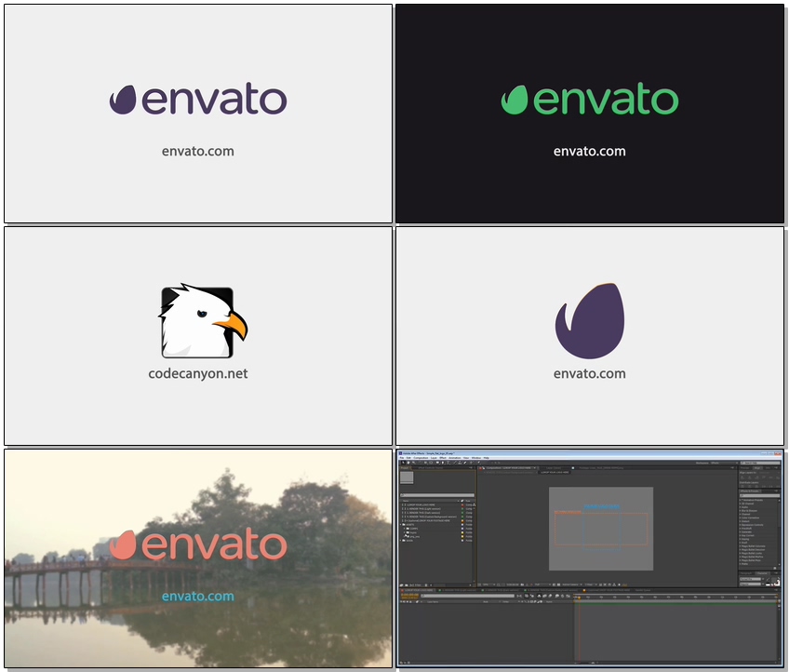This screenshot has height=672, width=789.
Task: Click the composition icon beside 'DROP YOUR LOGO HERE'
Action: point(403,504)
